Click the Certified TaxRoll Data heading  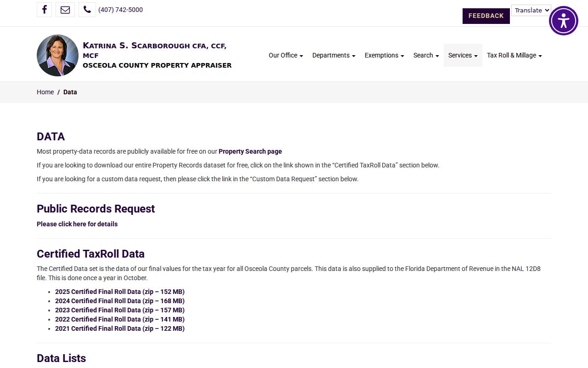point(90,254)
